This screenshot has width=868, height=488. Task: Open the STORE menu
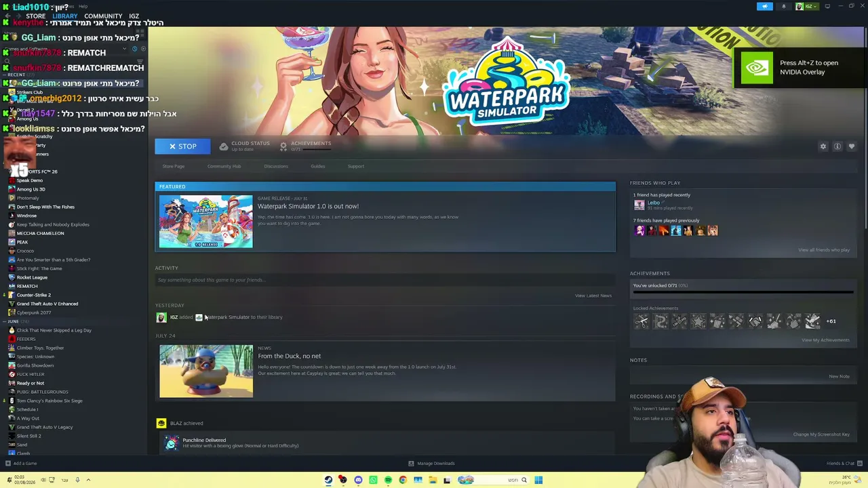36,16
